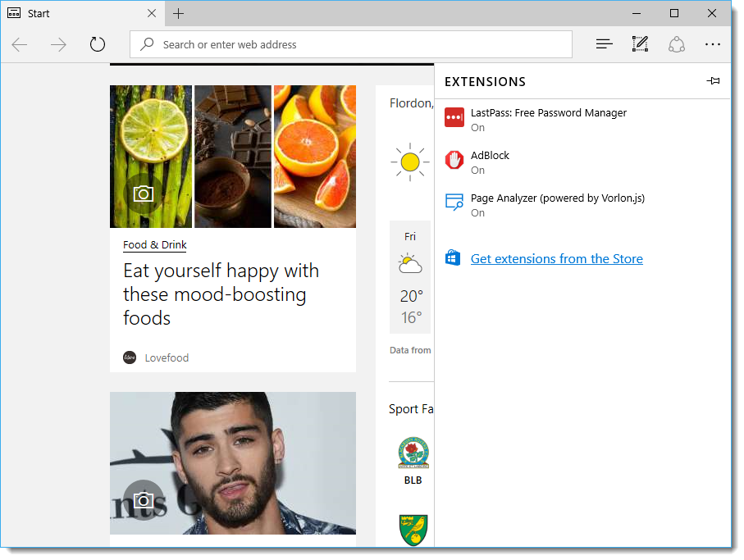
Task: Select the AdBlock extension entry
Action: coord(490,156)
